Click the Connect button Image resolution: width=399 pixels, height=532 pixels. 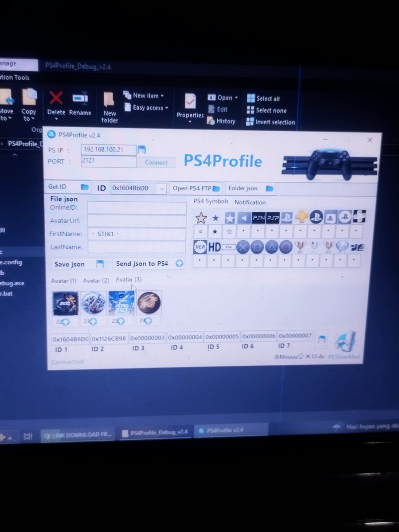tap(156, 162)
